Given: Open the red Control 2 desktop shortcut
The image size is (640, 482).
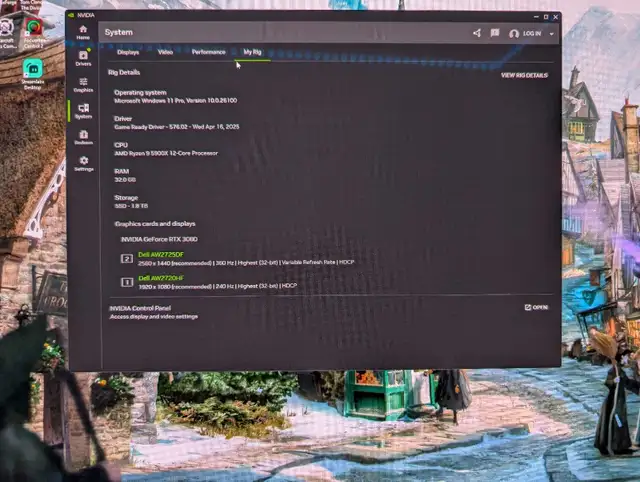Looking at the screenshot, I should click(35, 33).
